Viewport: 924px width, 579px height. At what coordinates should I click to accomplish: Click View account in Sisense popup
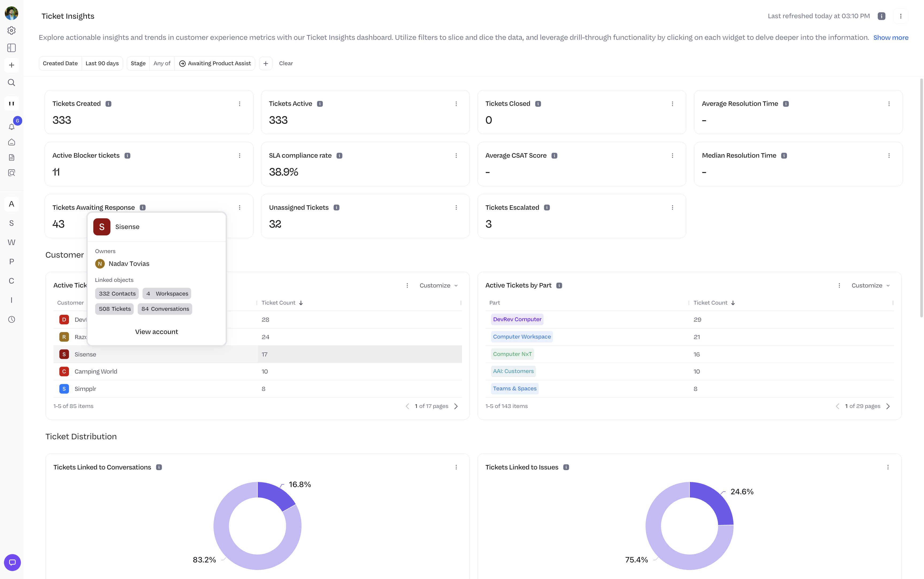pos(157,332)
